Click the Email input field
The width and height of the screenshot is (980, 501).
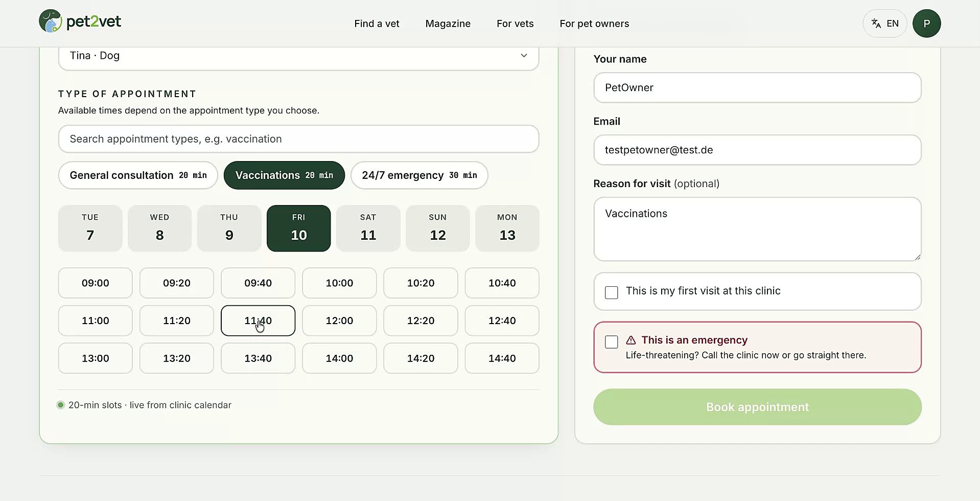point(757,150)
